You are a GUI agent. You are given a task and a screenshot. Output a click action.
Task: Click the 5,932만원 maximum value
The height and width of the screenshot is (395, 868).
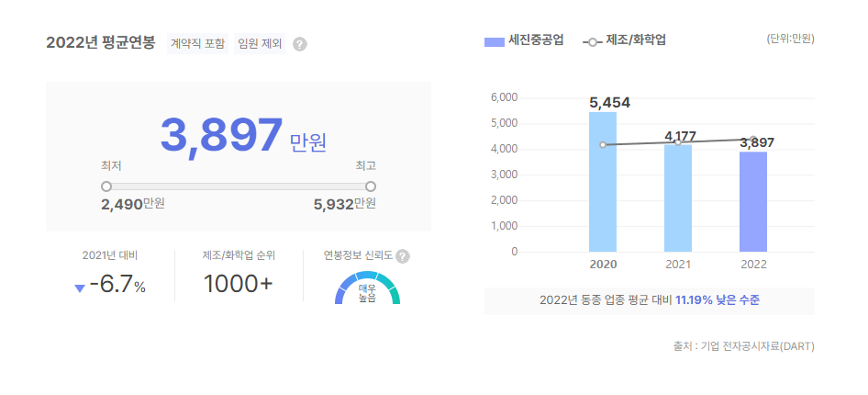pyautogui.click(x=345, y=205)
